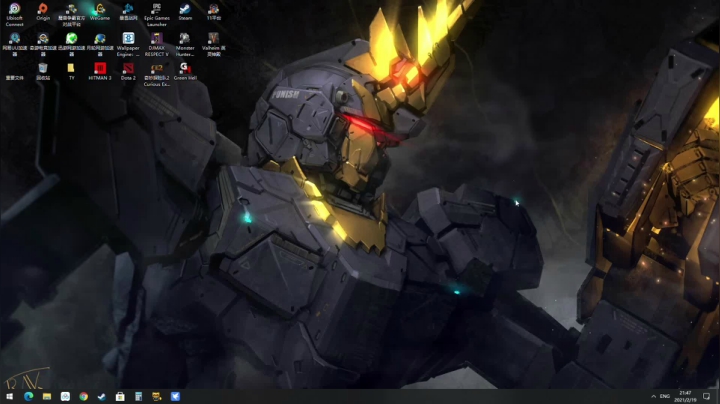Screen dimensions: 720x404
Task: Open Steam from the taskbar
Action: click(101, 396)
